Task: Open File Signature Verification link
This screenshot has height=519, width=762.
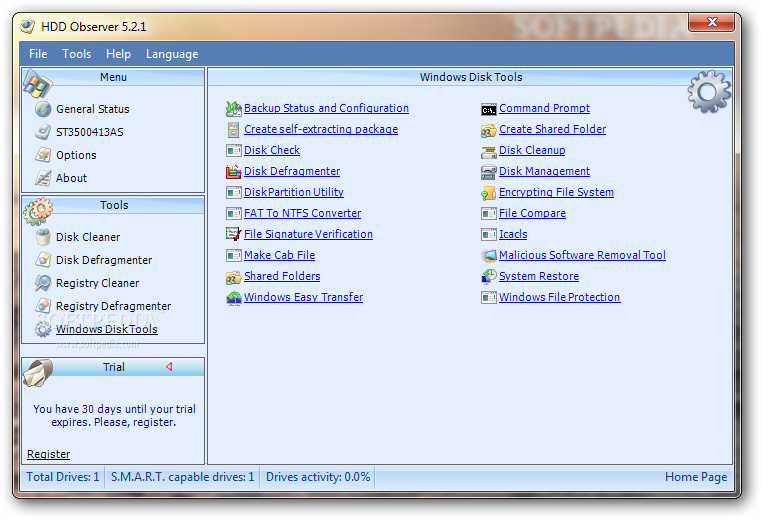Action: (308, 234)
